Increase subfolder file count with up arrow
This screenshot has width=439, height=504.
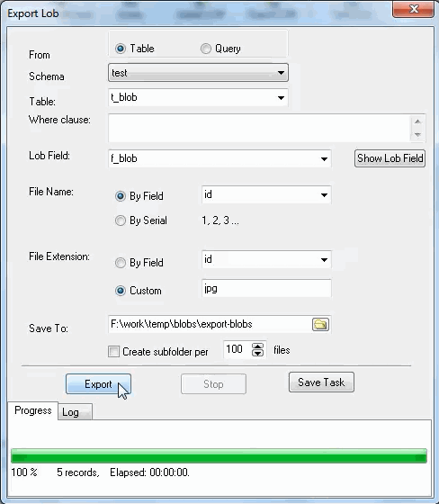(258, 346)
